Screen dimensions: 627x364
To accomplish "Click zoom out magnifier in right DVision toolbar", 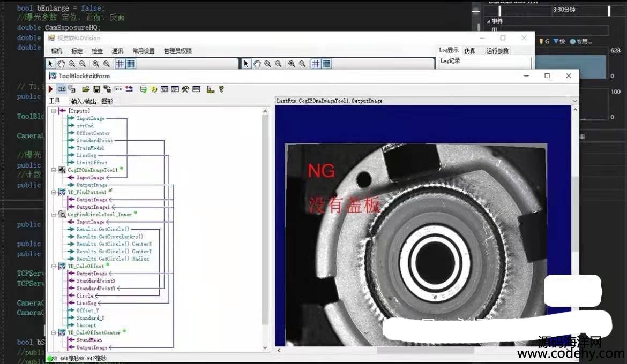I will 278,64.
